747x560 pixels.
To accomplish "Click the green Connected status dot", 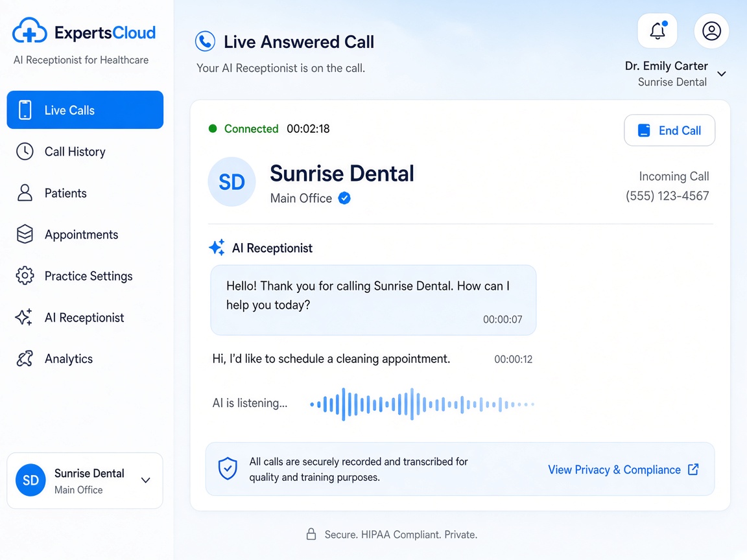I will pyautogui.click(x=213, y=128).
